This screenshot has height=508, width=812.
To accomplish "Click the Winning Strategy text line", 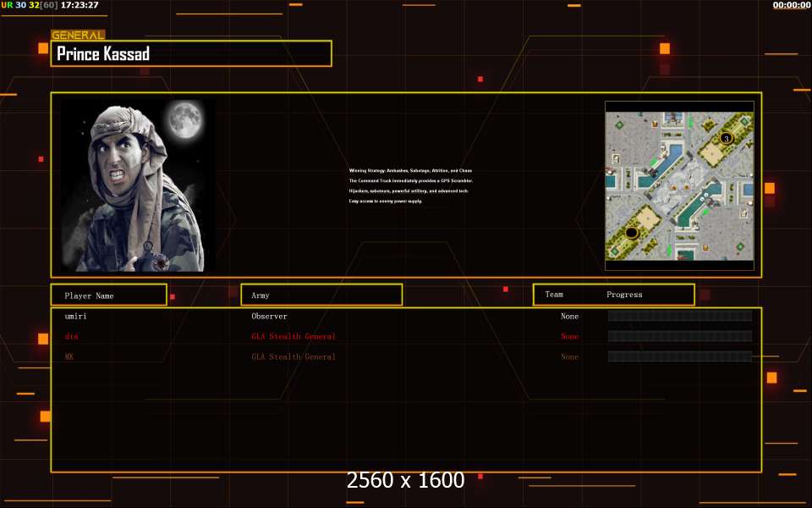I will [x=410, y=170].
